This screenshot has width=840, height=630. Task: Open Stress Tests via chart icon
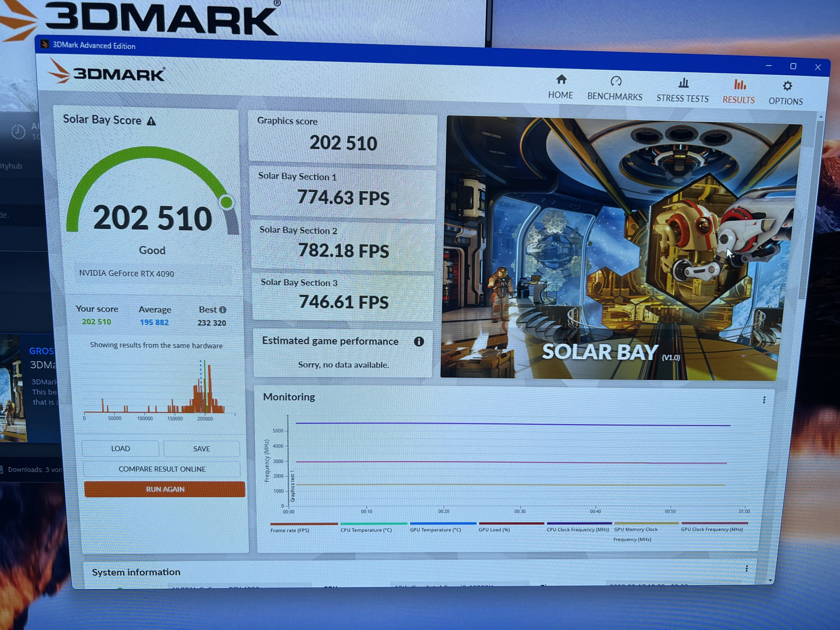[683, 83]
